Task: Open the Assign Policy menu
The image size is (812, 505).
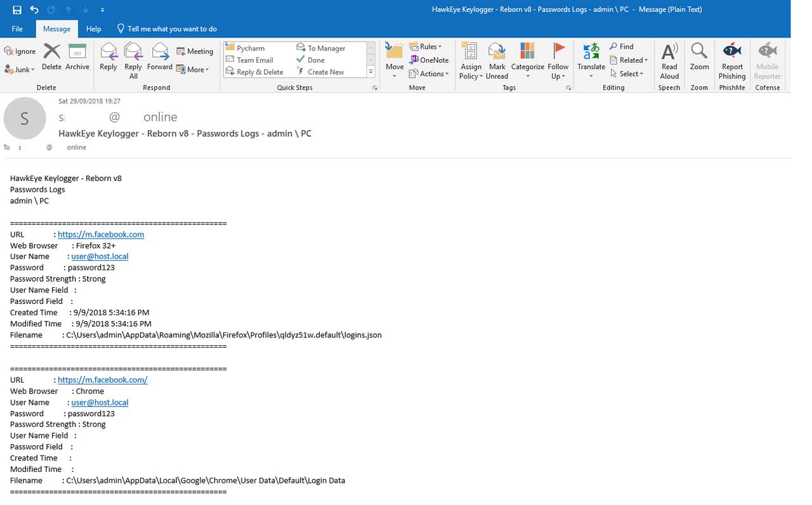Action: [x=471, y=61]
